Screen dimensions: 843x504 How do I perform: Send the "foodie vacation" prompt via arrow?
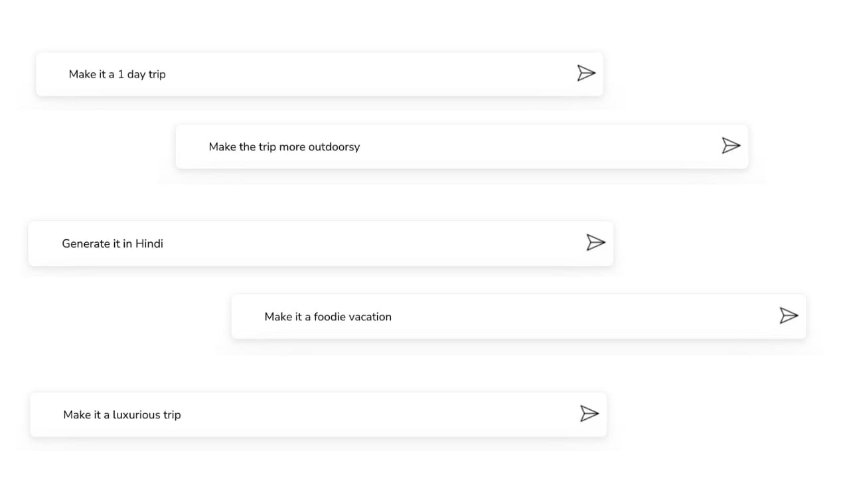coord(788,315)
